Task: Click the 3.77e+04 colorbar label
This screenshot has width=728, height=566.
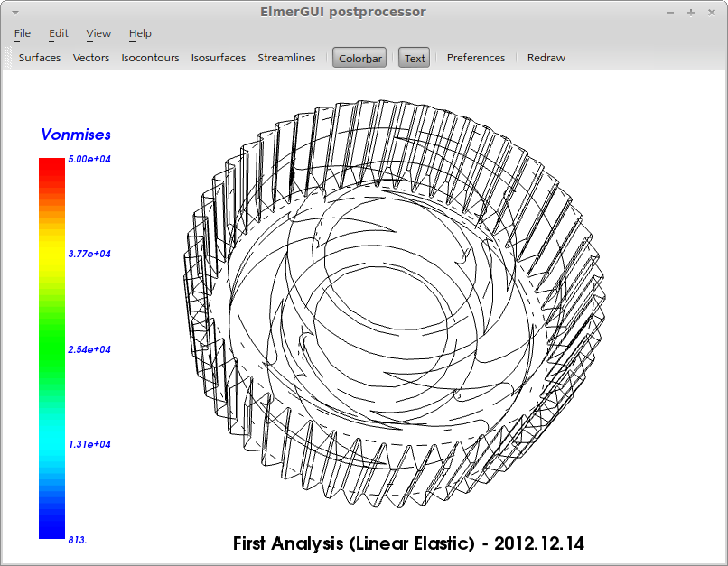Action: 89,254
